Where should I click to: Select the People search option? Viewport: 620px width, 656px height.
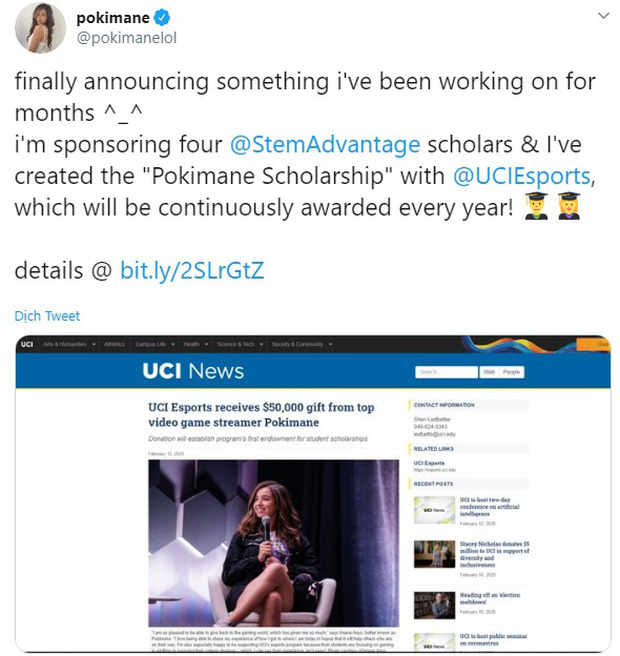coord(511,371)
